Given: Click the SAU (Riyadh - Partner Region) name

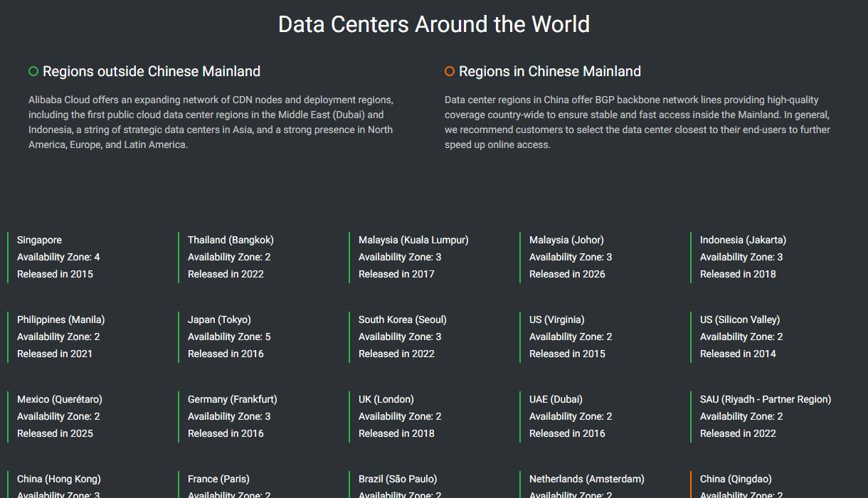Looking at the screenshot, I should (766, 399).
